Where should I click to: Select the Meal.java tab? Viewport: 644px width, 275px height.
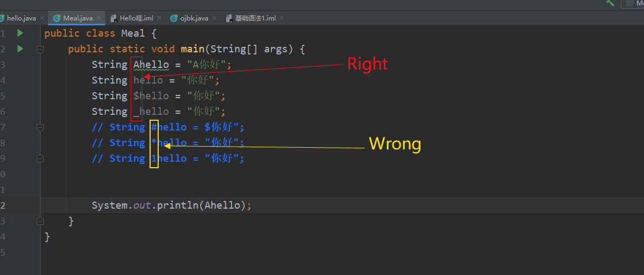pos(78,18)
